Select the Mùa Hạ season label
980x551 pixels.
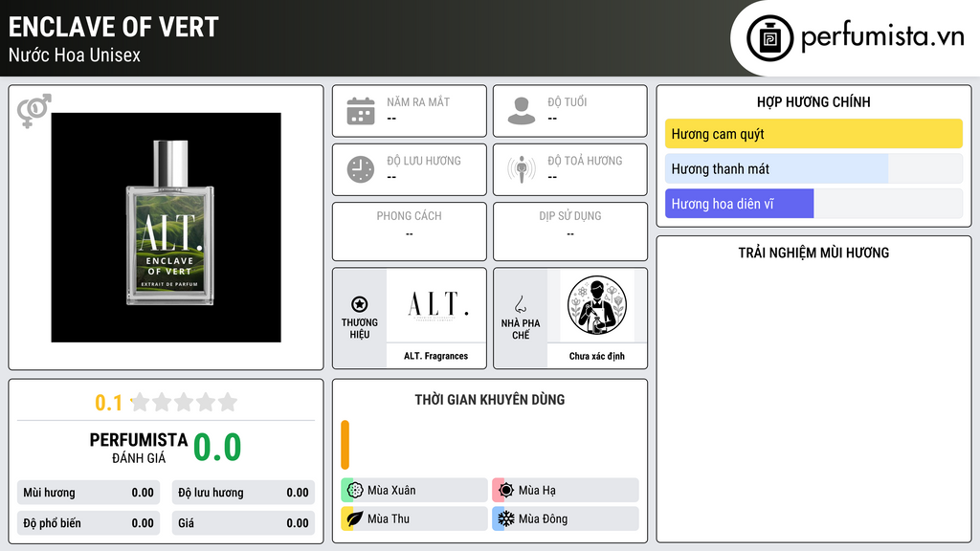tap(537, 491)
